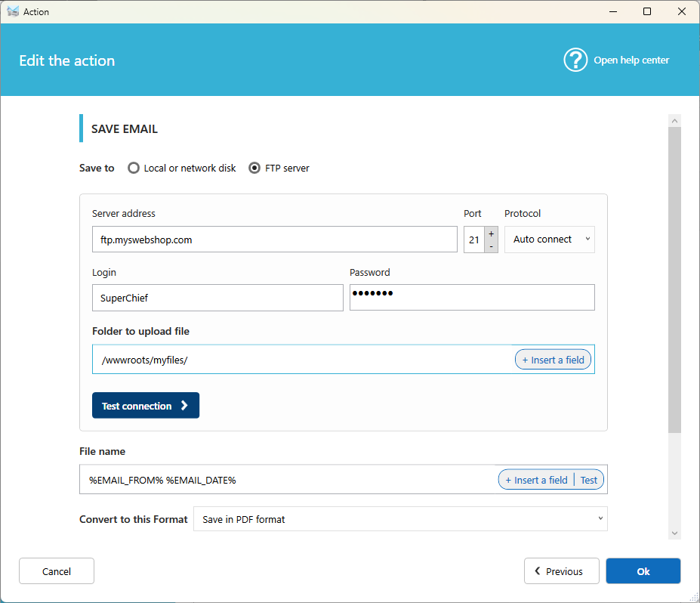Go back with Previous button
The height and width of the screenshot is (603, 700).
(561, 571)
